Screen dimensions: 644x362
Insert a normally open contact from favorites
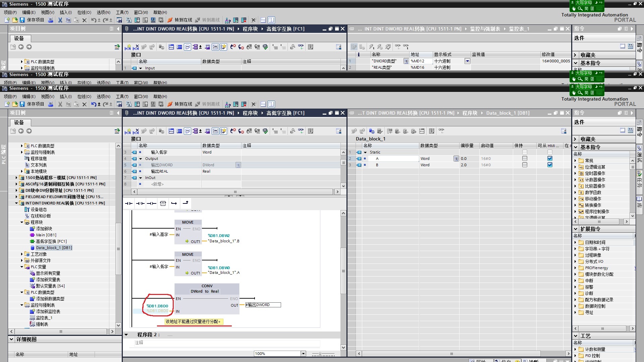129,203
